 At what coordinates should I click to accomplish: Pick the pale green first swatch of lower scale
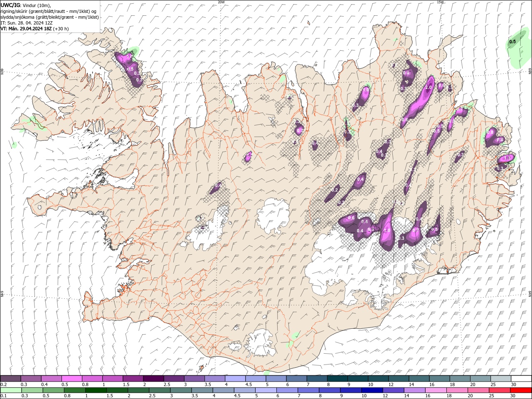pyautogui.click(x=10, y=390)
